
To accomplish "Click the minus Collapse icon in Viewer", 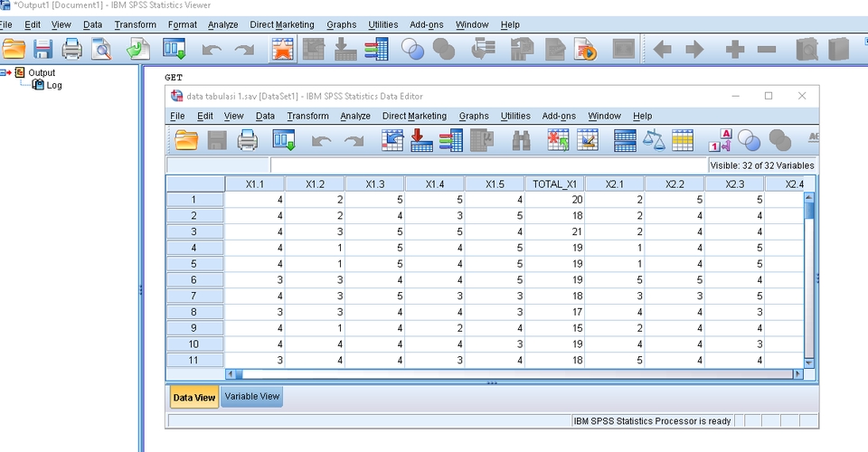I will tap(767, 49).
